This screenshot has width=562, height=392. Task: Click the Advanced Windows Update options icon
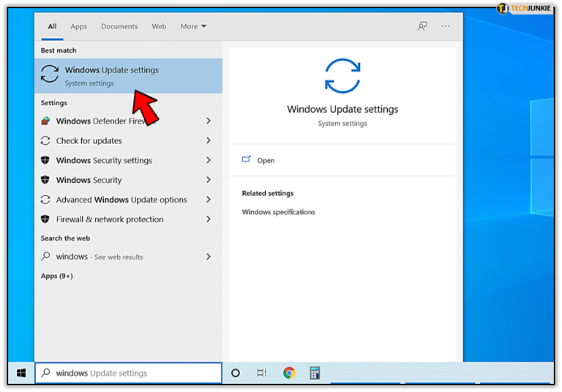pyautogui.click(x=45, y=200)
